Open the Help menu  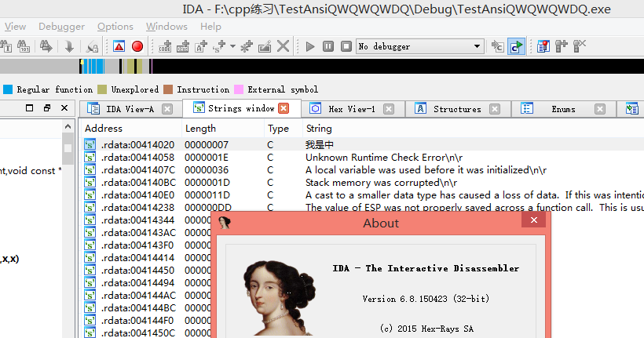[x=210, y=27]
